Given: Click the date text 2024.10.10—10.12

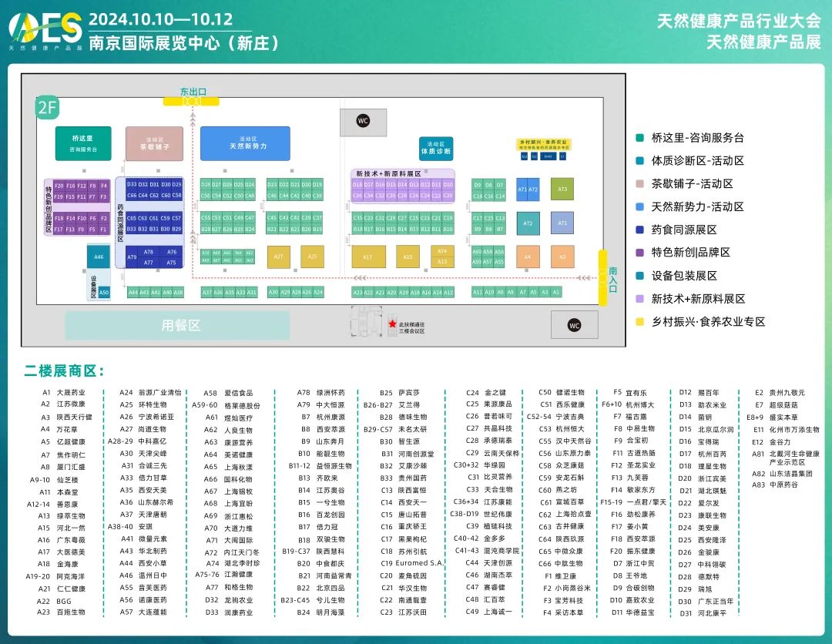Looking at the screenshot, I should click(x=161, y=19).
